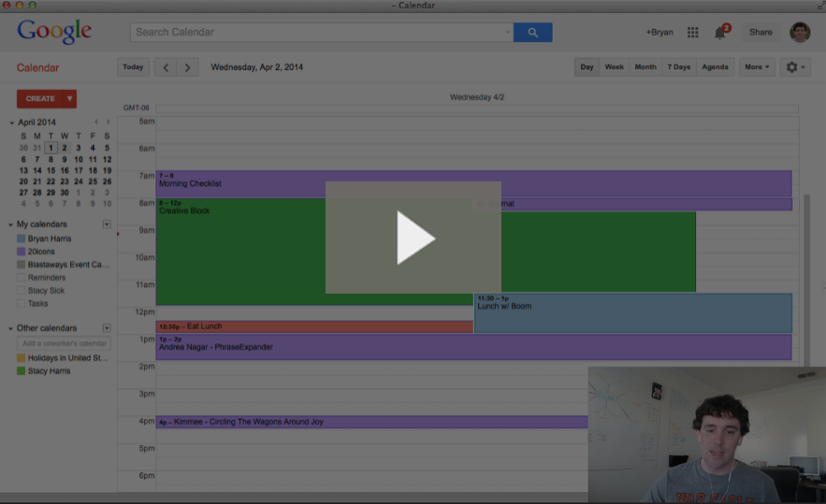
Task: Toggle the Bryan Harris calendar
Action: (49, 238)
